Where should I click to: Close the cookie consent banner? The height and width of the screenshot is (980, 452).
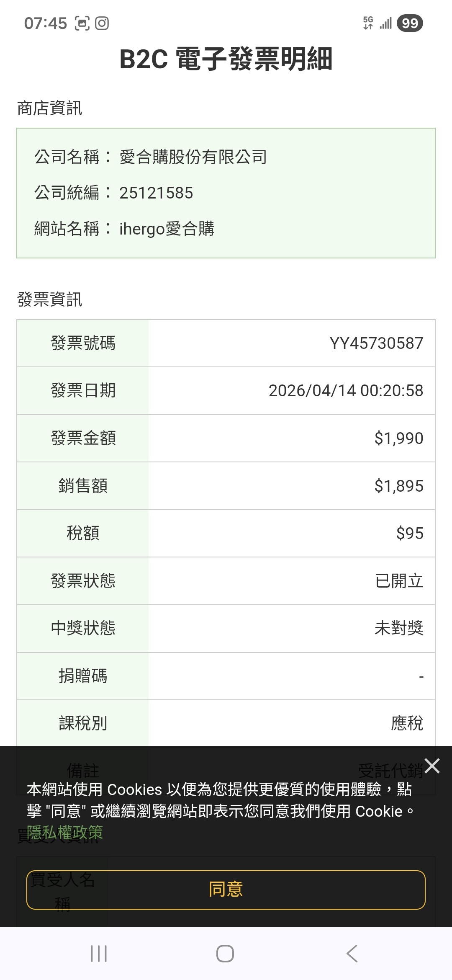point(432,766)
